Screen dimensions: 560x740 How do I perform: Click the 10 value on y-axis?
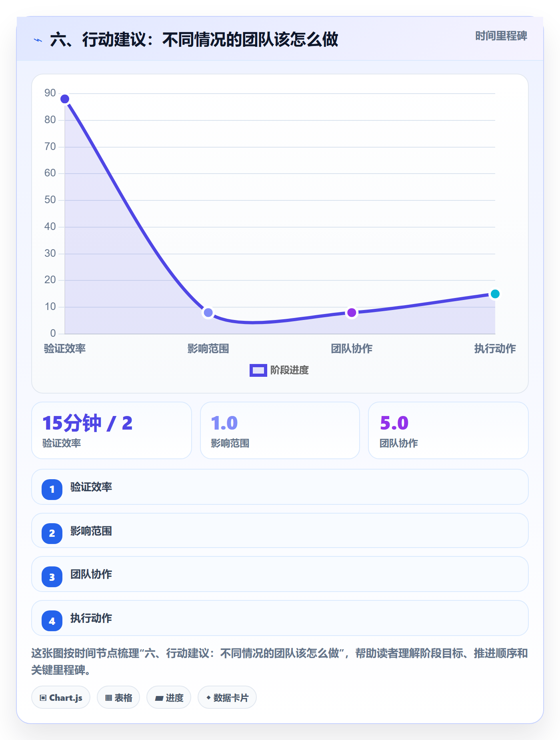click(x=50, y=307)
